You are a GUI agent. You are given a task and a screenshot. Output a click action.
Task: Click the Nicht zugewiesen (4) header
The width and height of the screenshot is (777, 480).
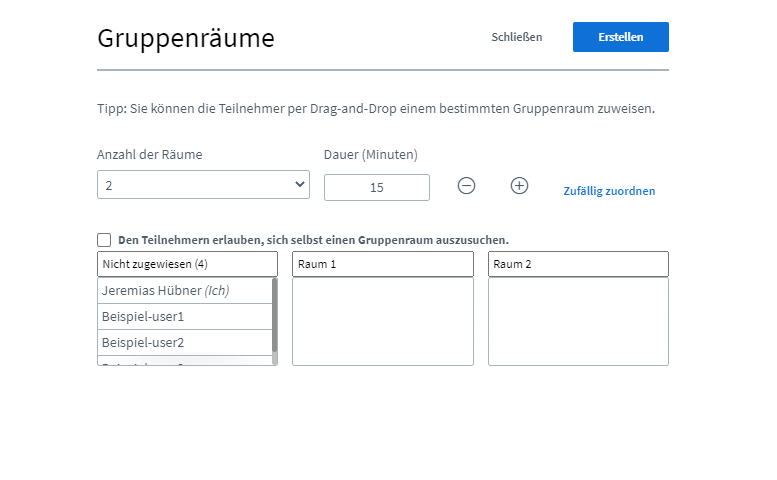click(x=187, y=264)
